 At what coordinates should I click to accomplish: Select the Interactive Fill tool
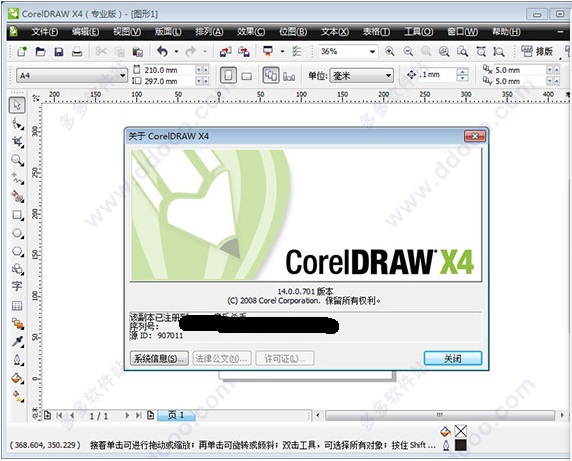click(17, 396)
